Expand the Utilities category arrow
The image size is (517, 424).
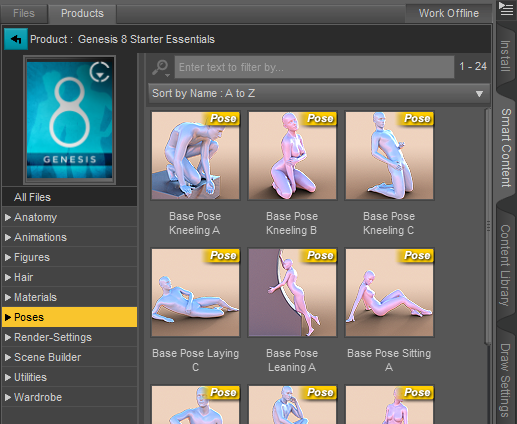click(8, 377)
